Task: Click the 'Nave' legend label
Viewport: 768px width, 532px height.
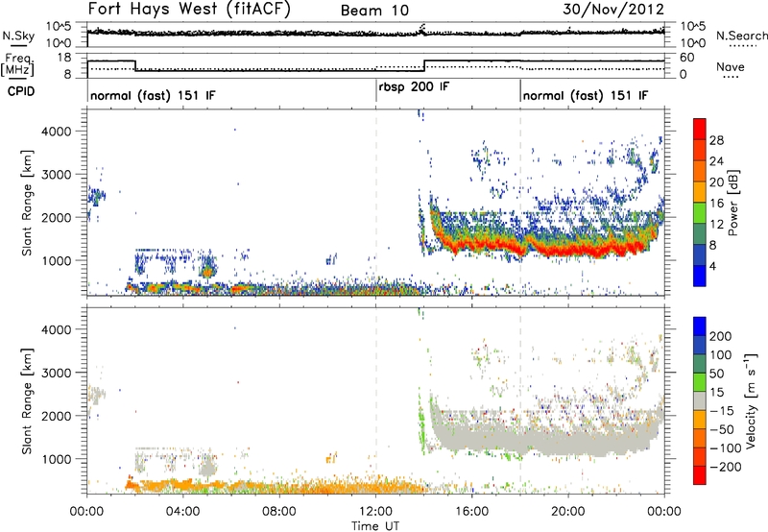Action: click(731, 66)
